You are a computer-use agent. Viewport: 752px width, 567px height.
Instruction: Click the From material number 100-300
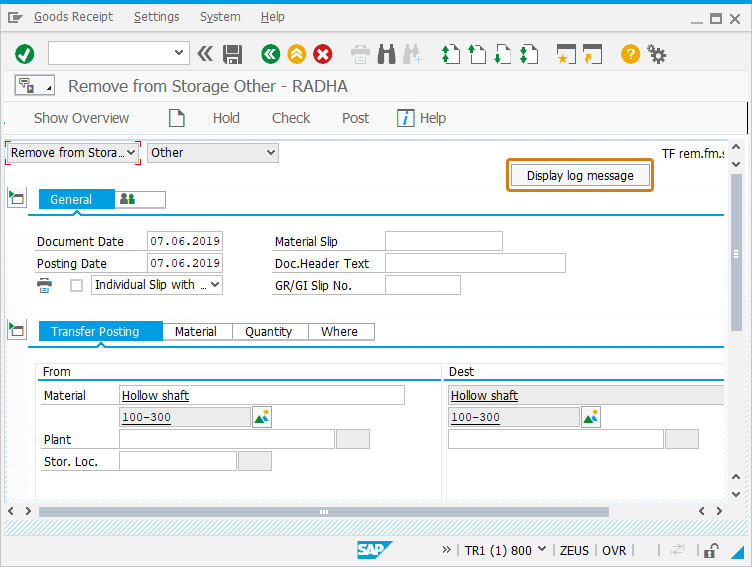coord(185,417)
